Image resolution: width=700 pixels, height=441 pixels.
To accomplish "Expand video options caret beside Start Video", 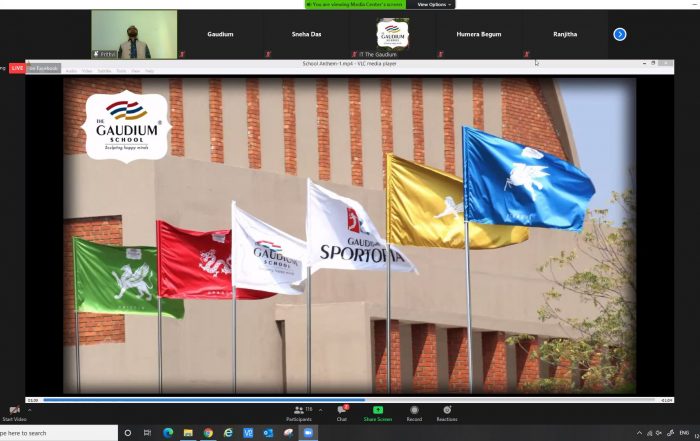I will coord(29,410).
